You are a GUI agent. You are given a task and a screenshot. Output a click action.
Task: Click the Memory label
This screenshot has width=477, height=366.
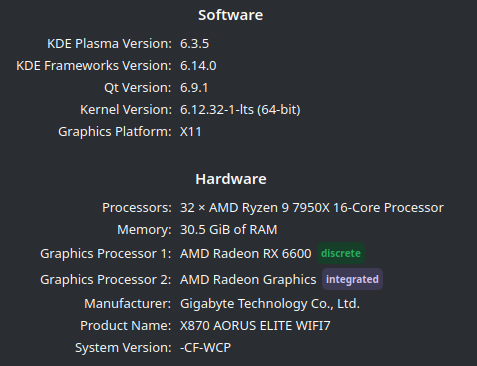coord(144,230)
